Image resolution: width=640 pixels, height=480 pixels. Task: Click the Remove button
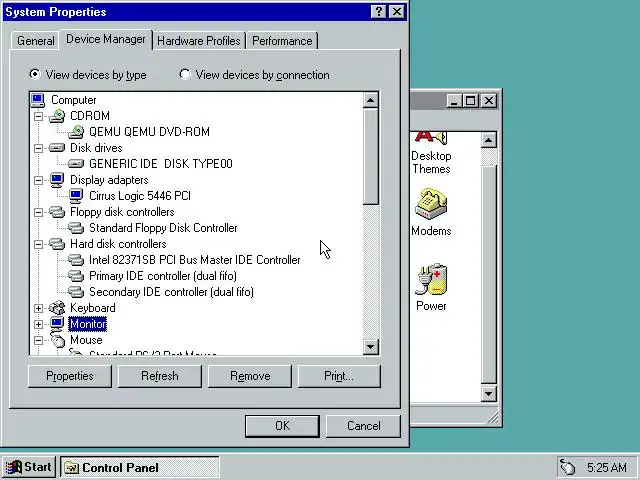(250, 376)
